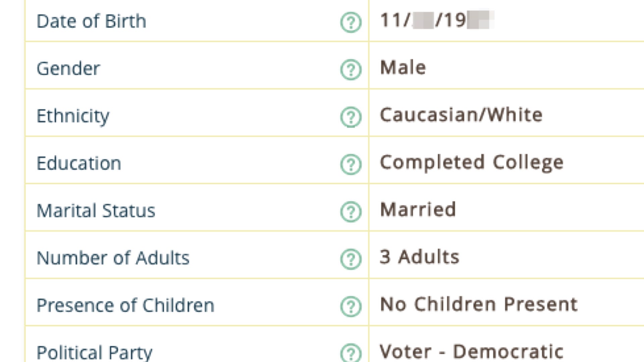Open help for Number of Adults
Viewport: 644px width, 362px height.
click(x=351, y=259)
